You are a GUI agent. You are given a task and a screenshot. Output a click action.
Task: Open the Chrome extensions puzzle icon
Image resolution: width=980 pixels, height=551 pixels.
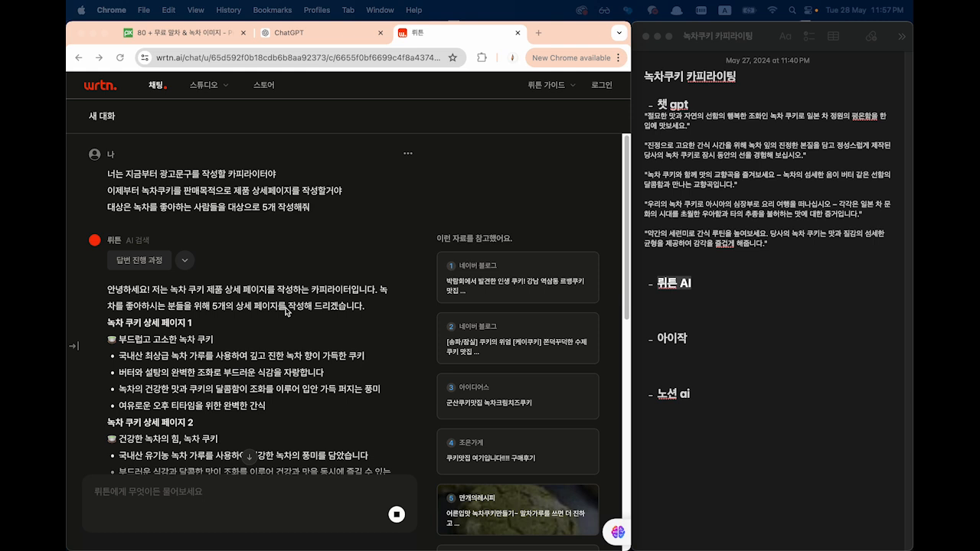[482, 57]
